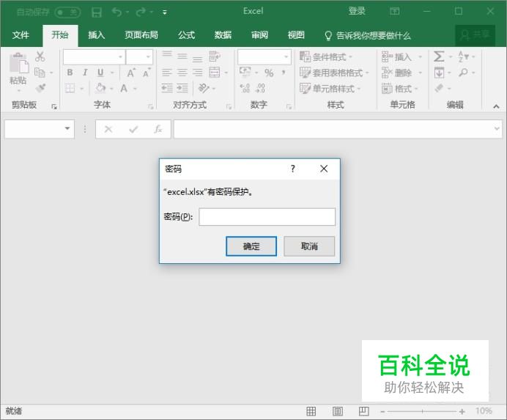This screenshot has height=420, width=507.
Task: Click inside the 密码 password field
Action: [267, 217]
